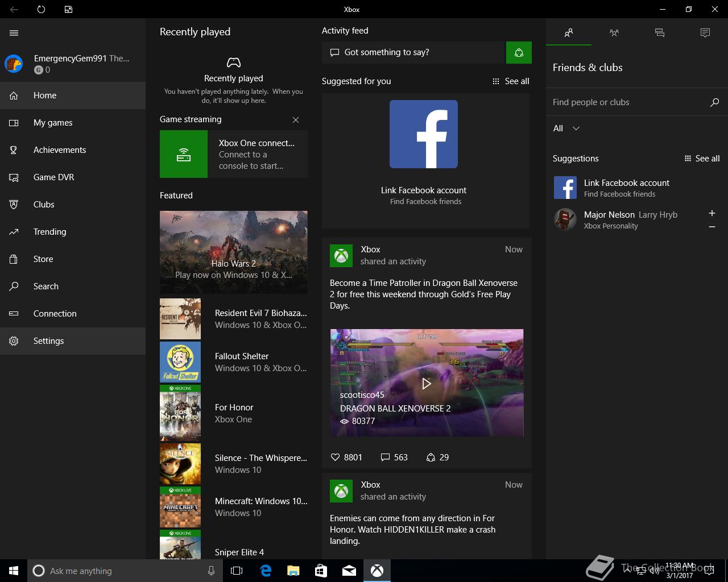Open comments on post (563)

(394, 457)
